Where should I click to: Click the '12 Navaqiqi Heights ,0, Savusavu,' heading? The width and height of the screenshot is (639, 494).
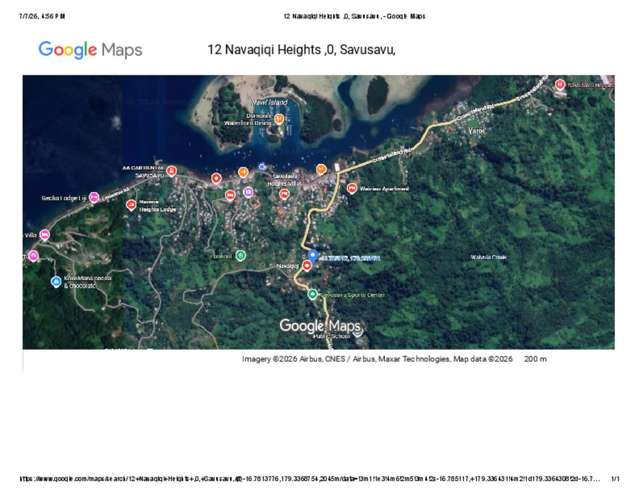(x=301, y=50)
